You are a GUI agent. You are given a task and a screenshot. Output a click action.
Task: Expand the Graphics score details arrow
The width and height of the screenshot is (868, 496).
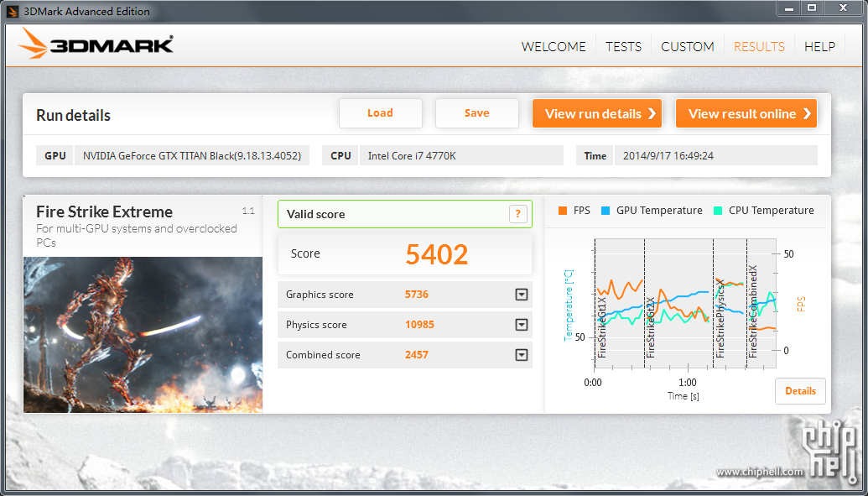click(x=522, y=295)
